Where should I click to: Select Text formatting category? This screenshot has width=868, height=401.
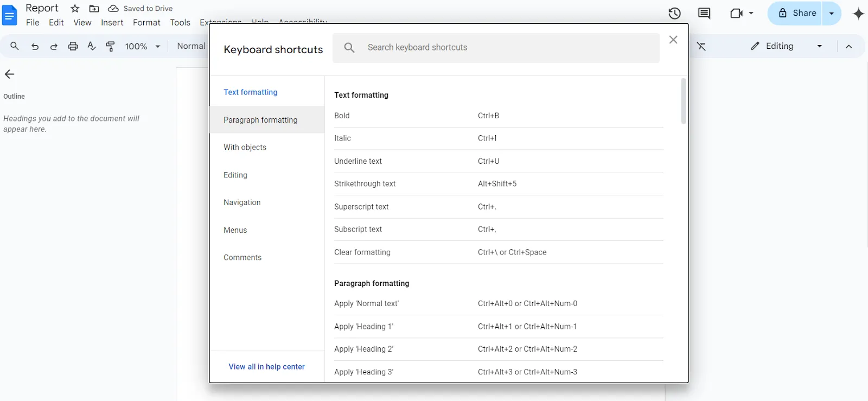[267, 92]
